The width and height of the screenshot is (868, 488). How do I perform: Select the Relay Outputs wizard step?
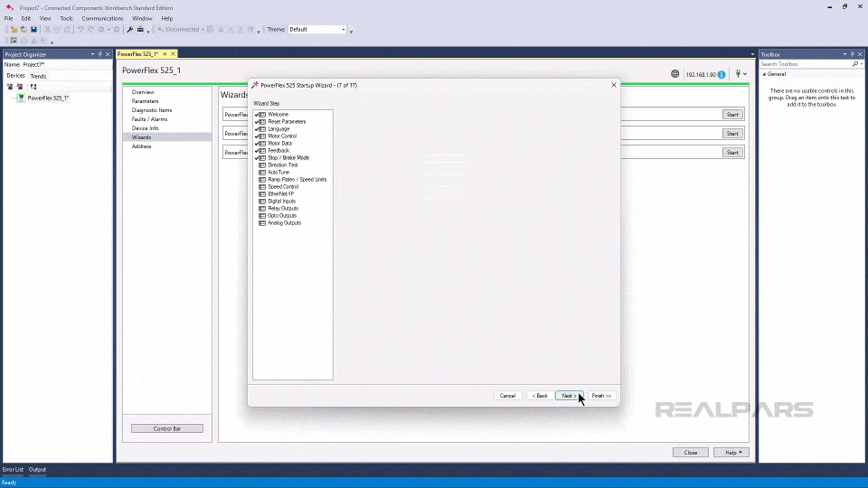[x=283, y=208]
